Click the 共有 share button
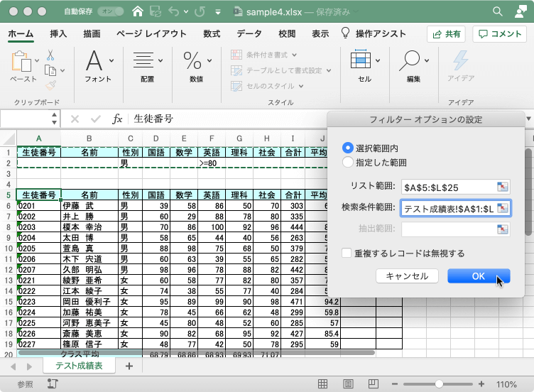The image size is (534, 392). coord(447,33)
